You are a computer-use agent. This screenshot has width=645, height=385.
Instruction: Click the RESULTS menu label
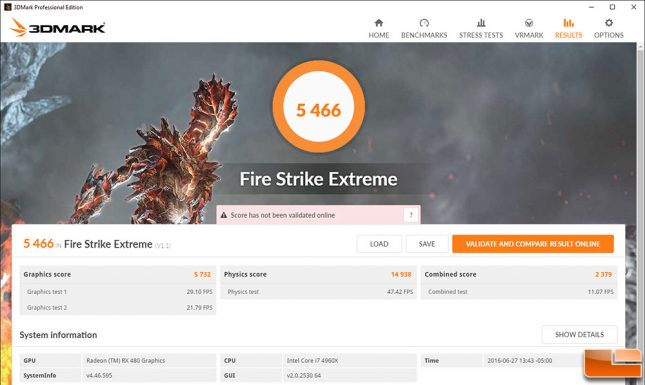(568, 35)
